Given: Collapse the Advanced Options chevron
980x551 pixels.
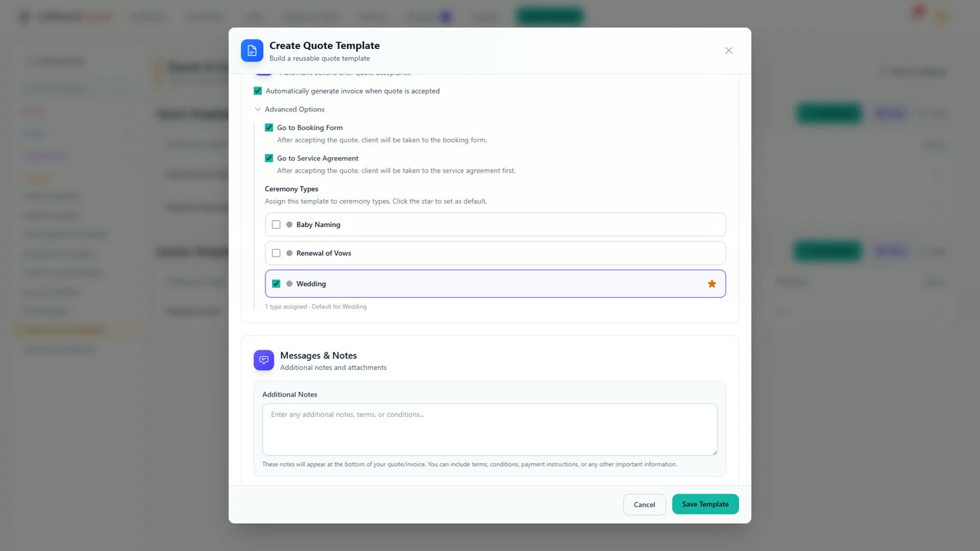Looking at the screenshot, I should tap(258, 109).
